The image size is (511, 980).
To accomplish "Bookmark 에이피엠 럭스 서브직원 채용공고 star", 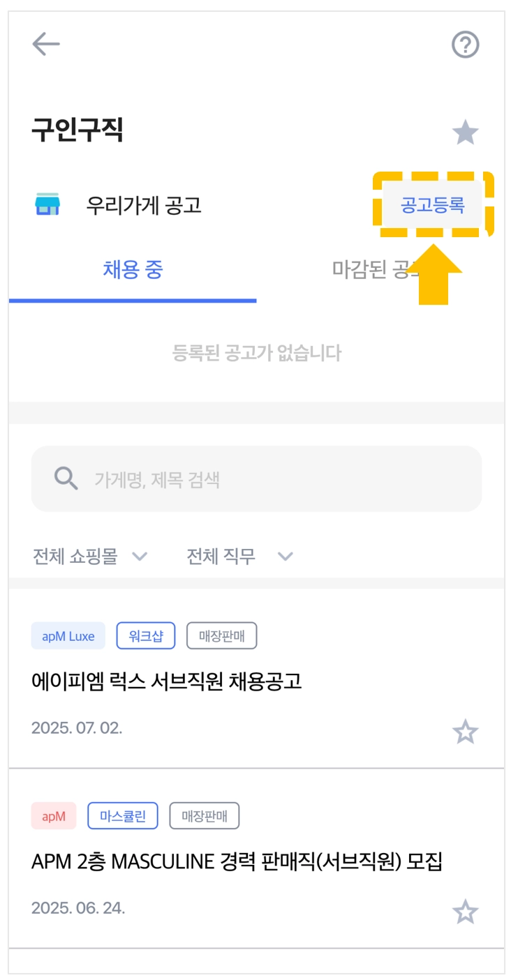I will pos(465,732).
